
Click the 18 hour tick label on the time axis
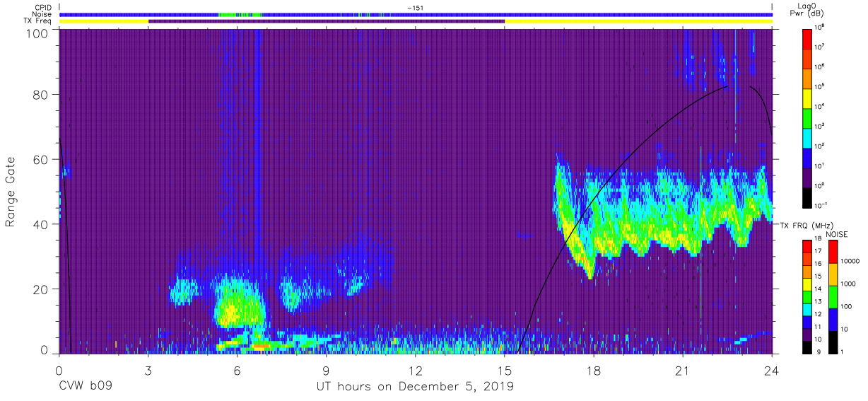pyautogui.click(x=594, y=371)
